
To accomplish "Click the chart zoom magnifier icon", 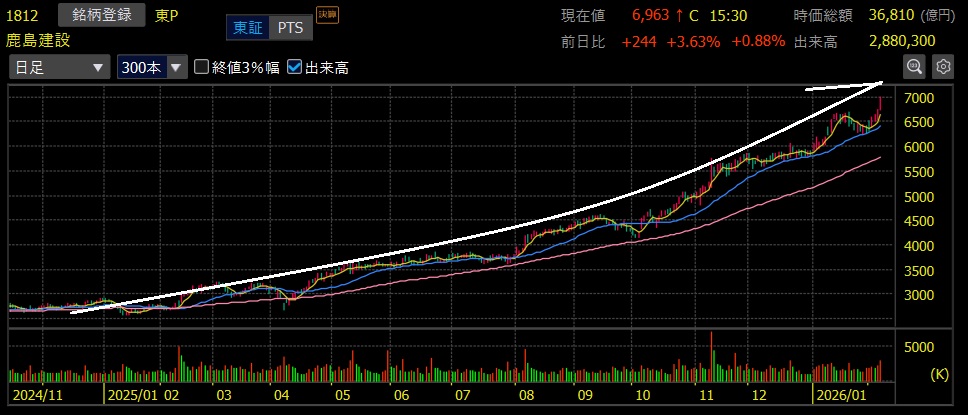I will point(914,67).
